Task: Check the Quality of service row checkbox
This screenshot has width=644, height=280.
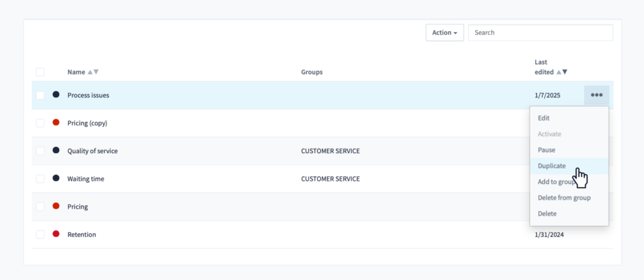Action: (40, 151)
